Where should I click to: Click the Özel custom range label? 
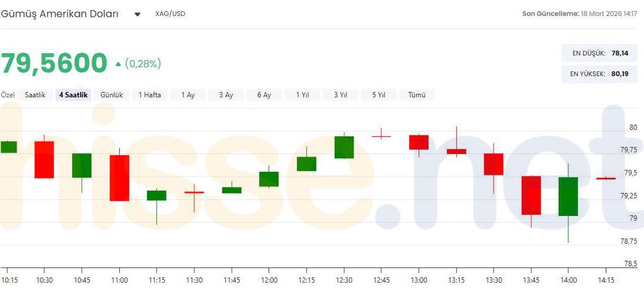tap(8, 95)
